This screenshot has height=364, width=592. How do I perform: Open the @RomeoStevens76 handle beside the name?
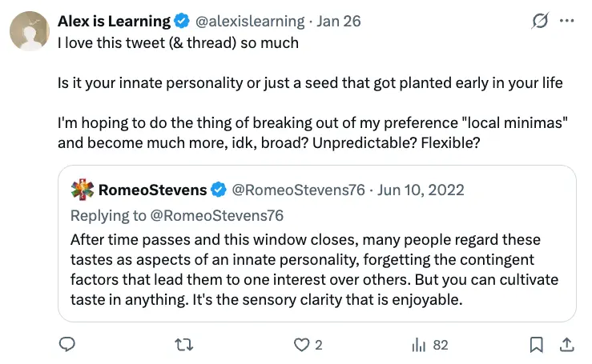tap(298, 190)
